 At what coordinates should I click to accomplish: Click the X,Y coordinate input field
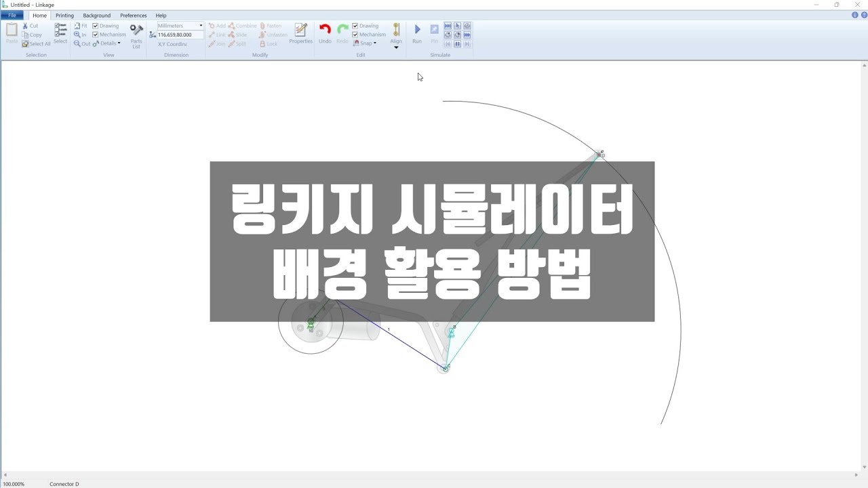pyautogui.click(x=180, y=35)
